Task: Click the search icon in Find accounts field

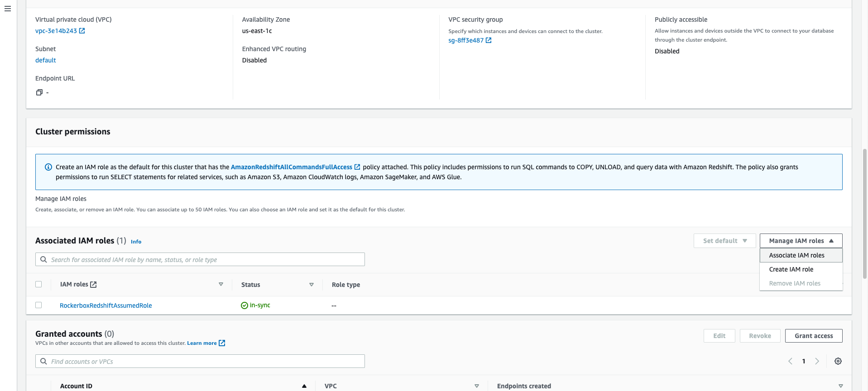Action: (43, 361)
